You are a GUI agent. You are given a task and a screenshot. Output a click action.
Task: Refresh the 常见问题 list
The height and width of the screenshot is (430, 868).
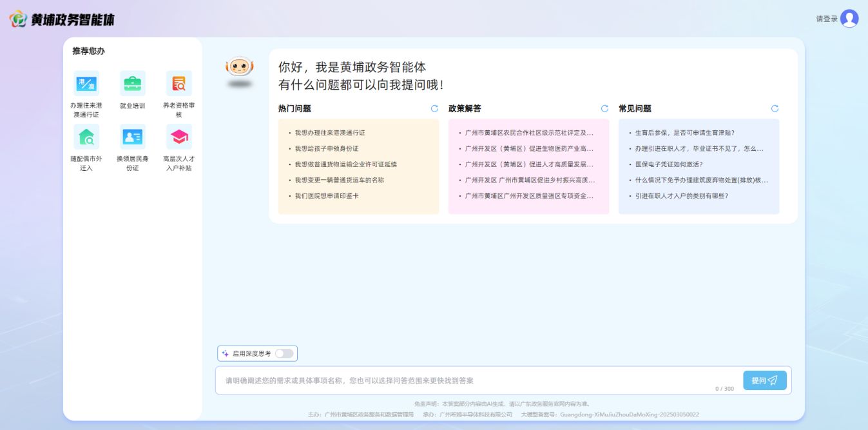775,109
